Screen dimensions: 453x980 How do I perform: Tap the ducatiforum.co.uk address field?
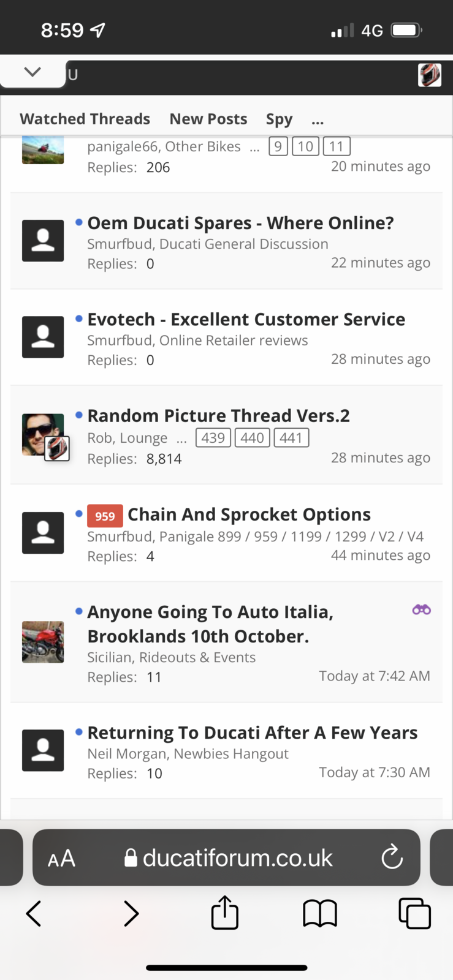pyautogui.click(x=237, y=858)
